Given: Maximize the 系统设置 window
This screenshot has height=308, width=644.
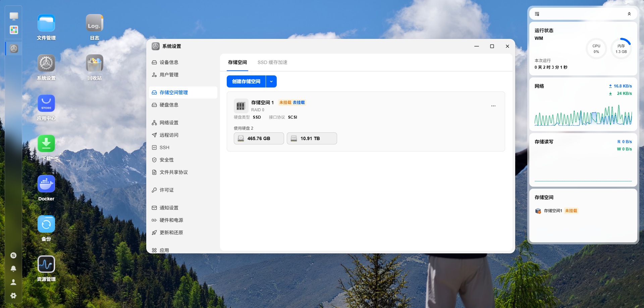Looking at the screenshot, I should coord(492,46).
